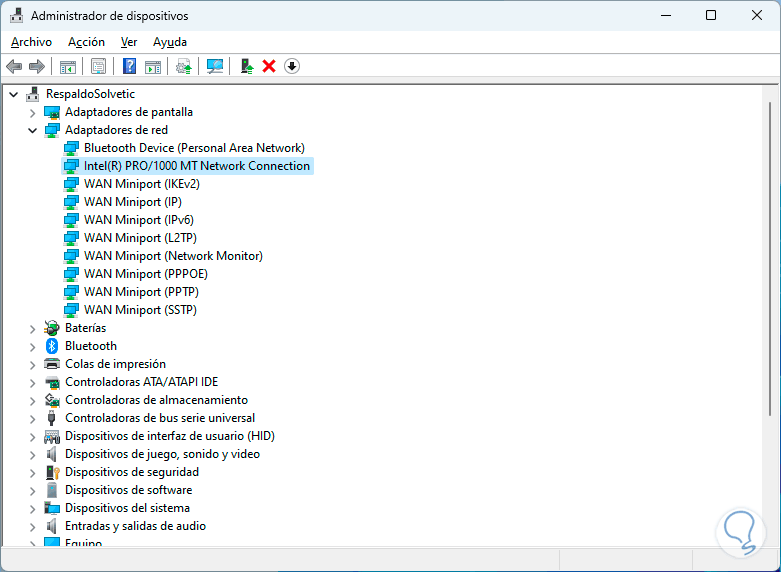The width and height of the screenshot is (781, 572).
Task: Toggle the console tree view icon
Action: (68, 66)
